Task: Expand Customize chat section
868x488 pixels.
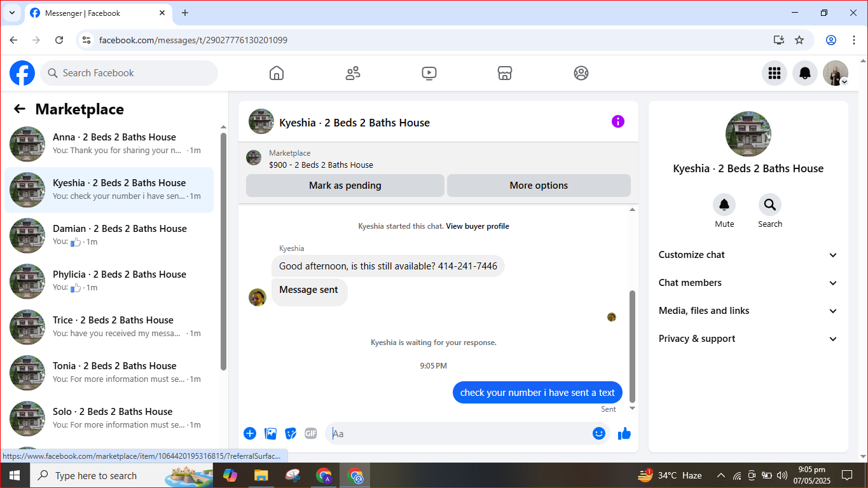Action: [x=748, y=255]
